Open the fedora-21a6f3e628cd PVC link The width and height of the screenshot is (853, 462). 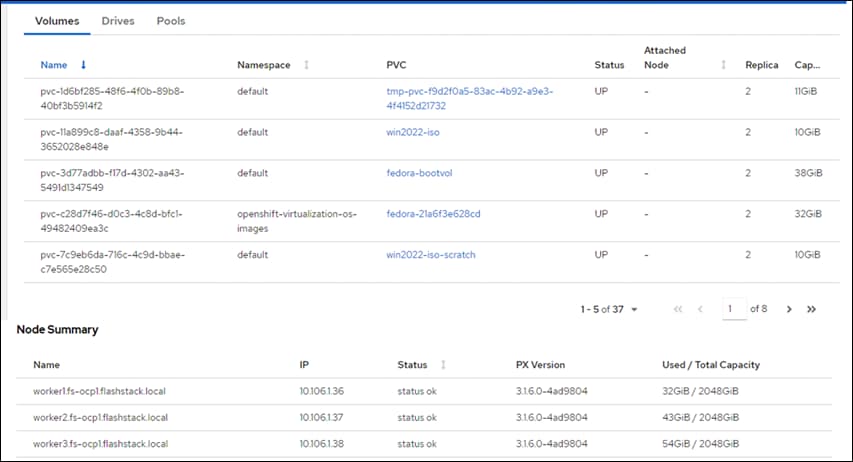(434, 214)
